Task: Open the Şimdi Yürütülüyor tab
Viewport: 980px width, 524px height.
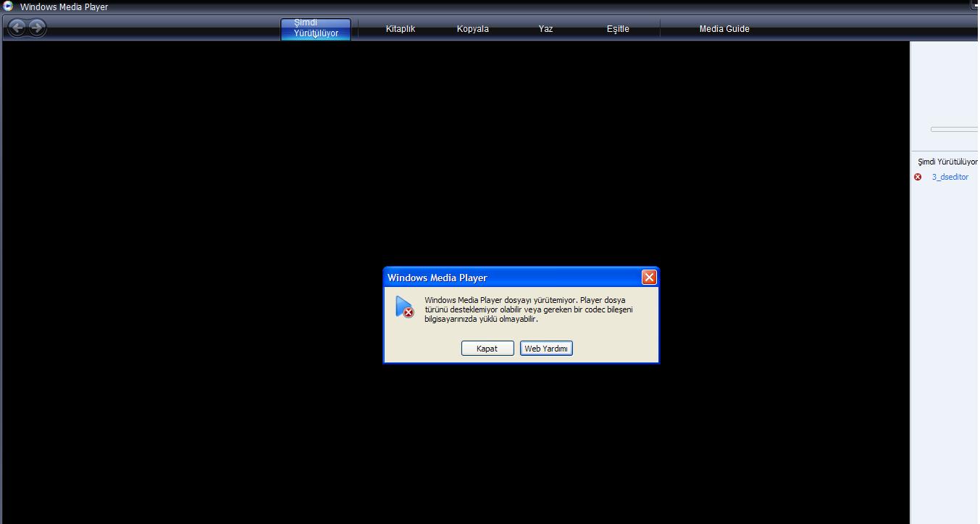Action: pyautogui.click(x=316, y=29)
